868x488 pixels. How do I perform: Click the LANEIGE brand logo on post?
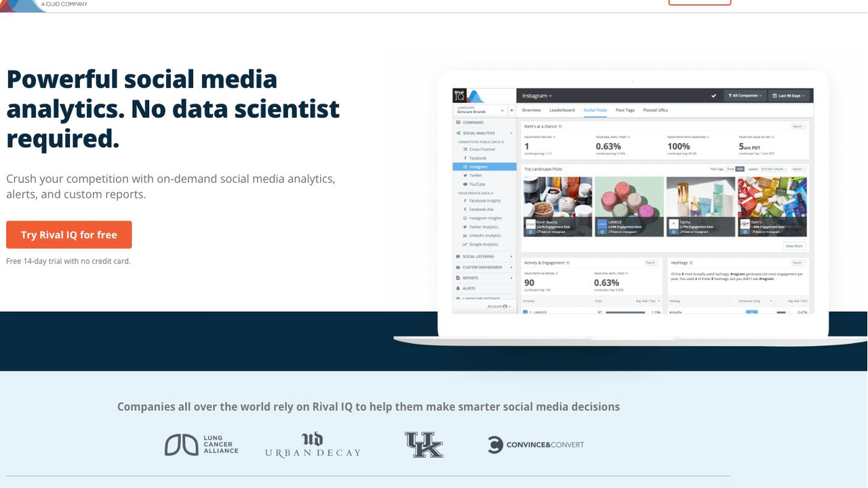click(602, 224)
